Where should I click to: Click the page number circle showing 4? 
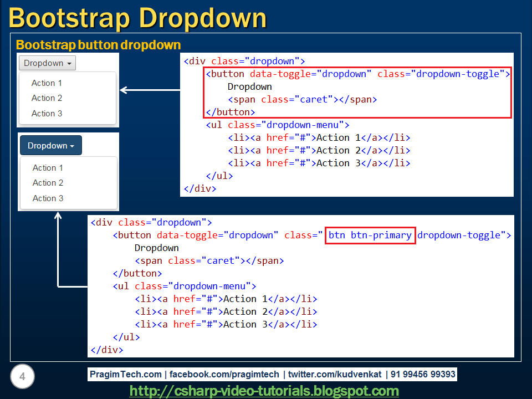tap(22, 376)
